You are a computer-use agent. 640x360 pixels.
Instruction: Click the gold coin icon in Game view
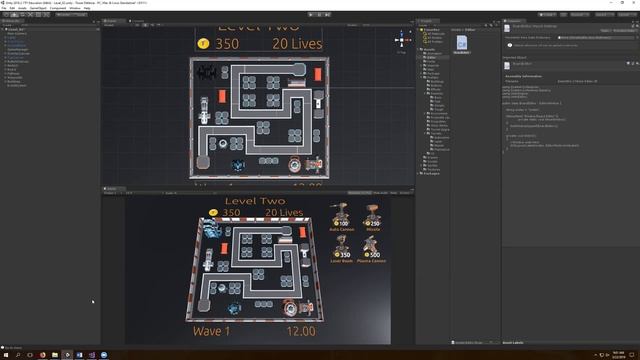tap(213, 212)
